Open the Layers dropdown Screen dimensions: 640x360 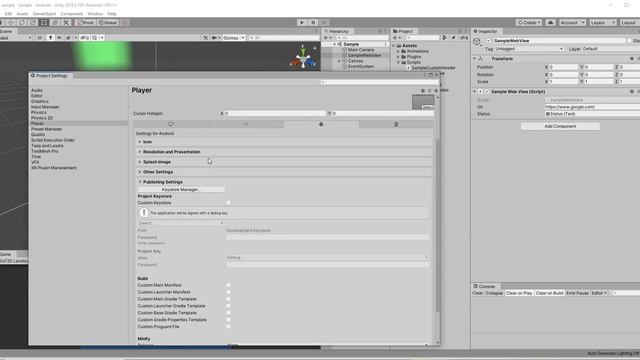(x=602, y=22)
